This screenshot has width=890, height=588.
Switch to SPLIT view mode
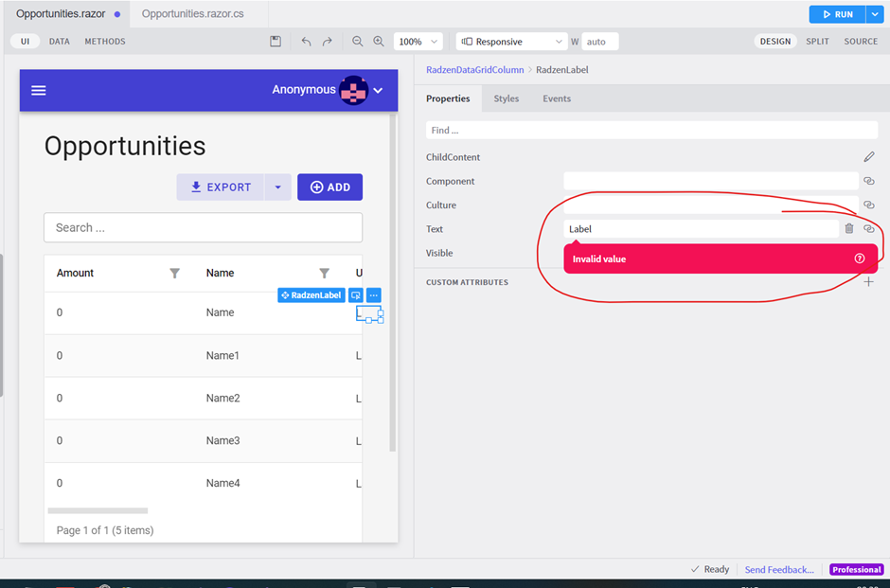(x=817, y=41)
